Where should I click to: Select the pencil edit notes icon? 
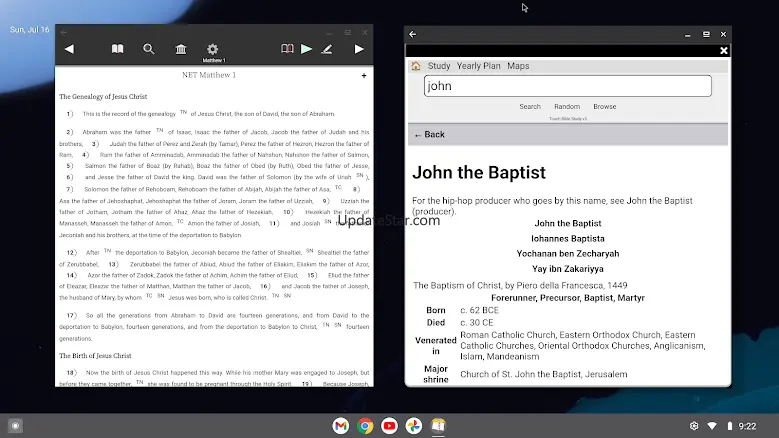(326, 49)
